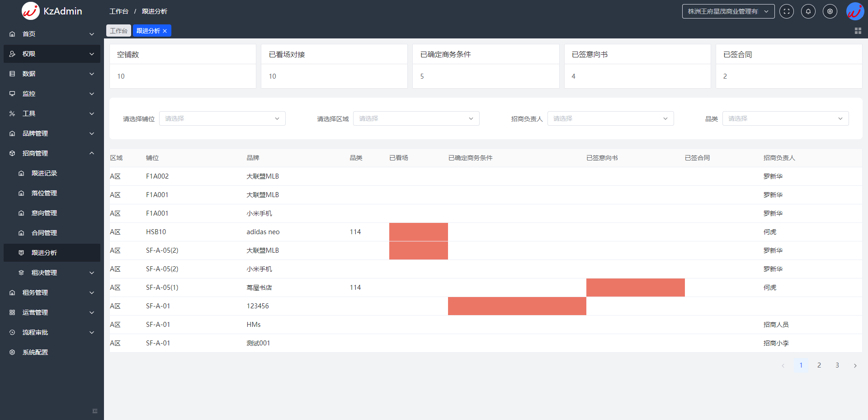Screen dimensions: 868x420
Task: Click the 空铺数 statistic card
Action: [x=183, y=66]
